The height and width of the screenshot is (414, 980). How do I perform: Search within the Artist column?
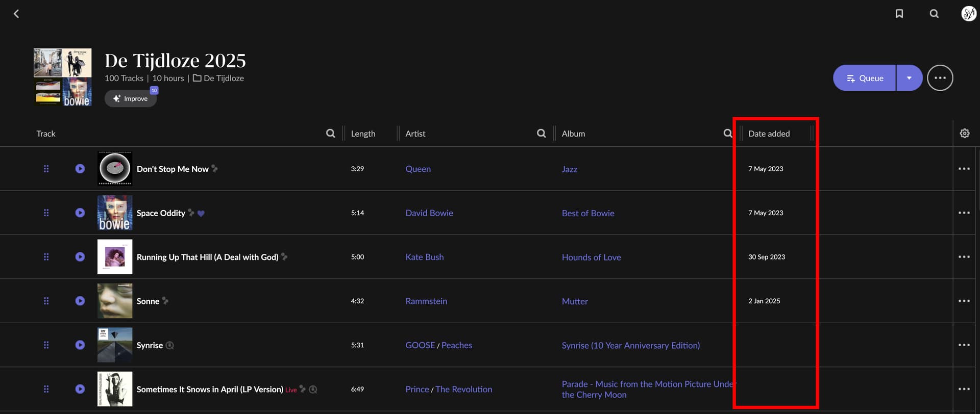pyautogui.click(x=541, y=134)
